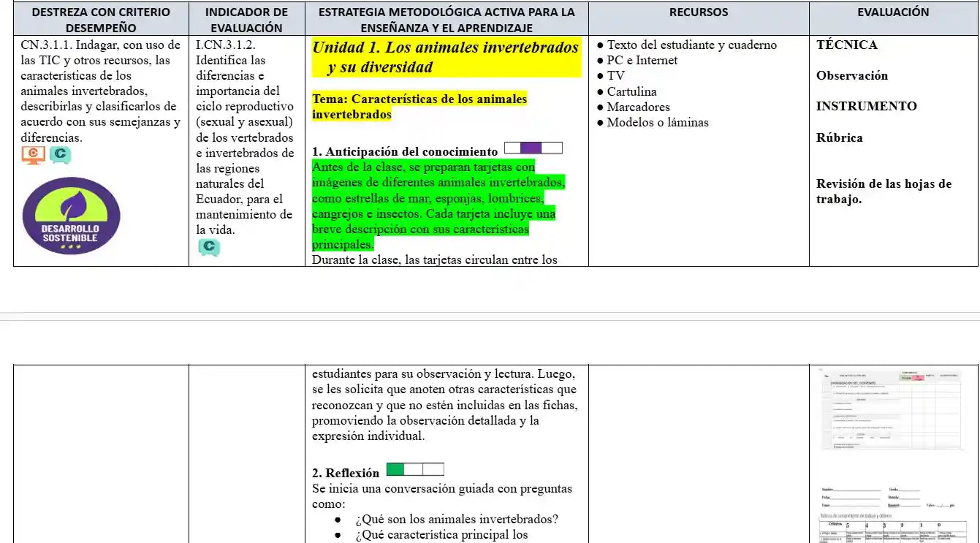980x543 pixels.
Task: Click the INDICADOR DE EVALUACIÓN header
Action: click(246, 20)
